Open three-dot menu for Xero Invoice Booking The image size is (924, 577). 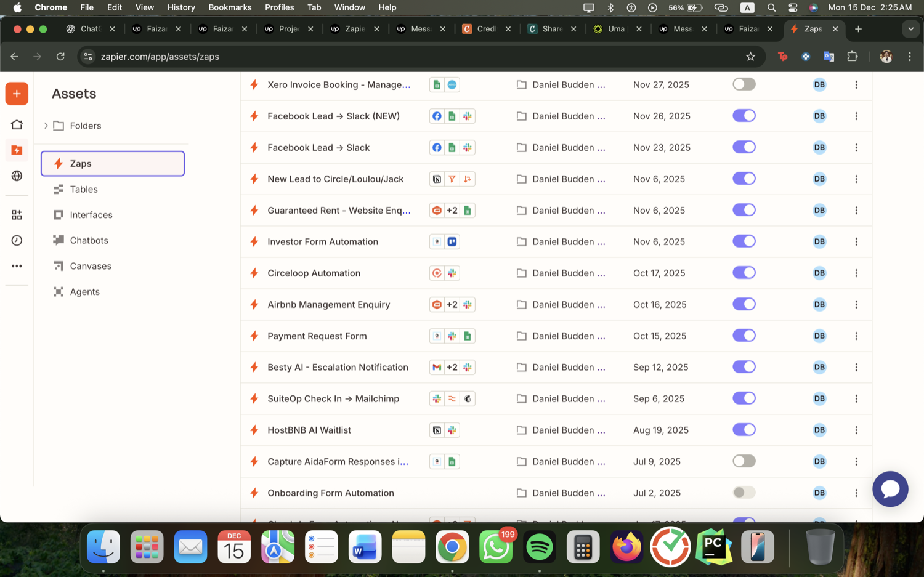pyautogui.click(x=856, y=85)
